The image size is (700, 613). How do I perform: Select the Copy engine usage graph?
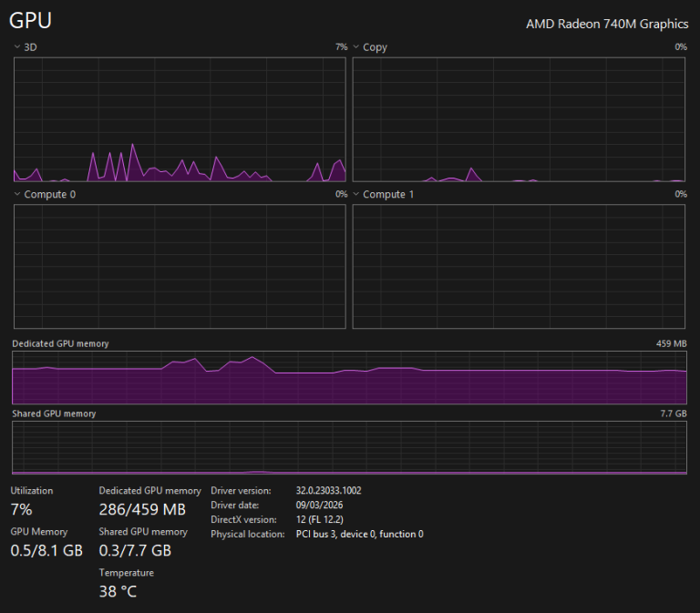519,119
